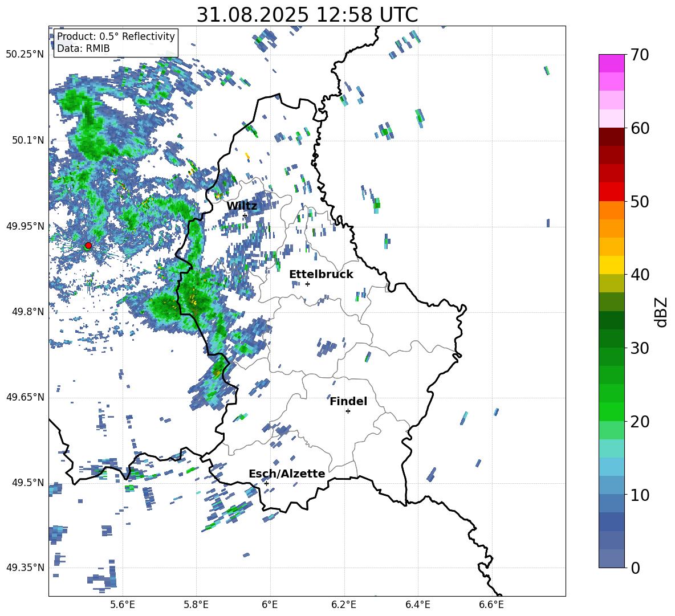Click the dBZ colorbar label

point(662,312)
